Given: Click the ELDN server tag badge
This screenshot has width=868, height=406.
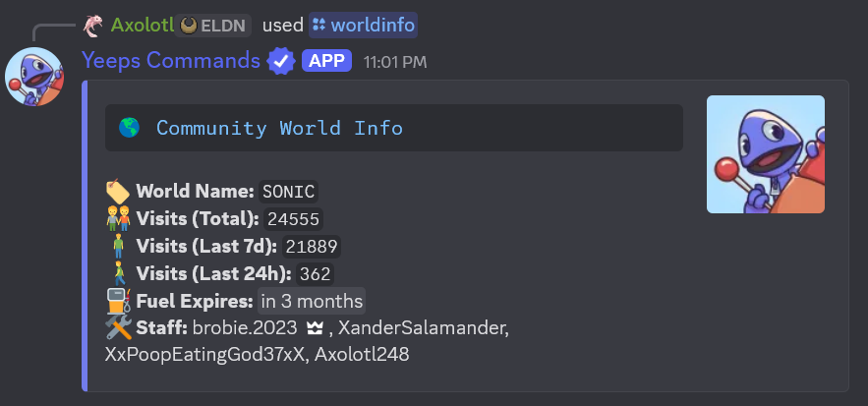Looking at the screenshot, I should (x=213, y=26).
